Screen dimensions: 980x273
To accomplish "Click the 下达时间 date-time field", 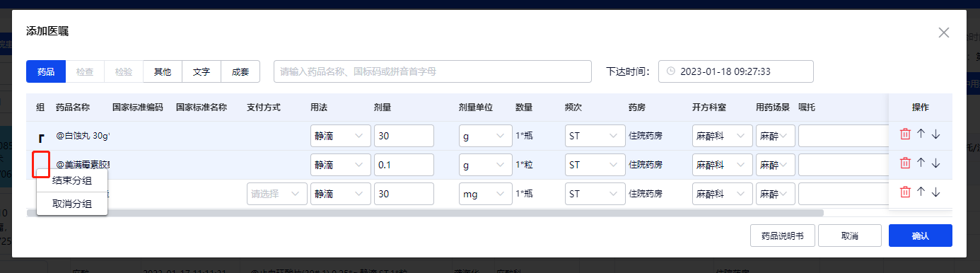I will 736,71.
